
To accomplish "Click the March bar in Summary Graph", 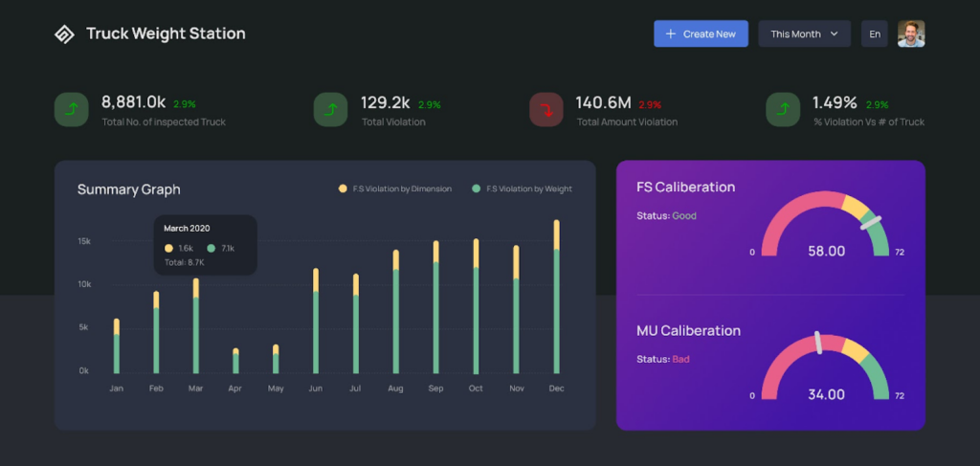I will pos(195,326).
